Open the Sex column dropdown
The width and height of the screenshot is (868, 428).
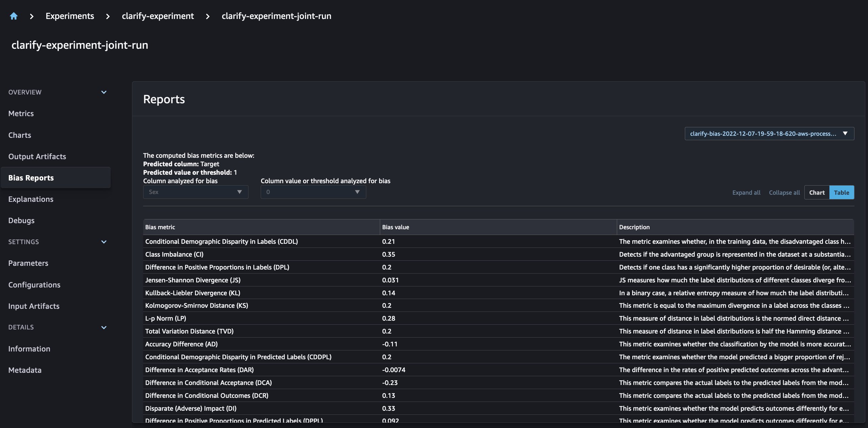tap(195, 192)
